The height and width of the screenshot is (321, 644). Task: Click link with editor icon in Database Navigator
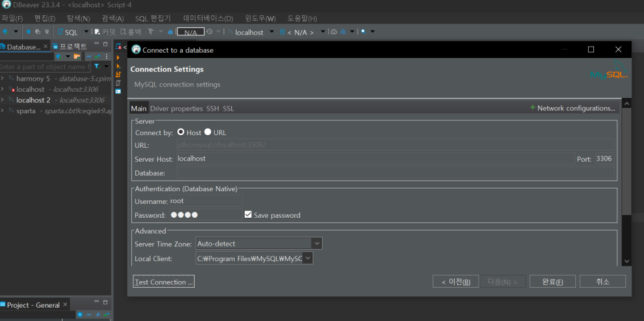coord(98,56)
